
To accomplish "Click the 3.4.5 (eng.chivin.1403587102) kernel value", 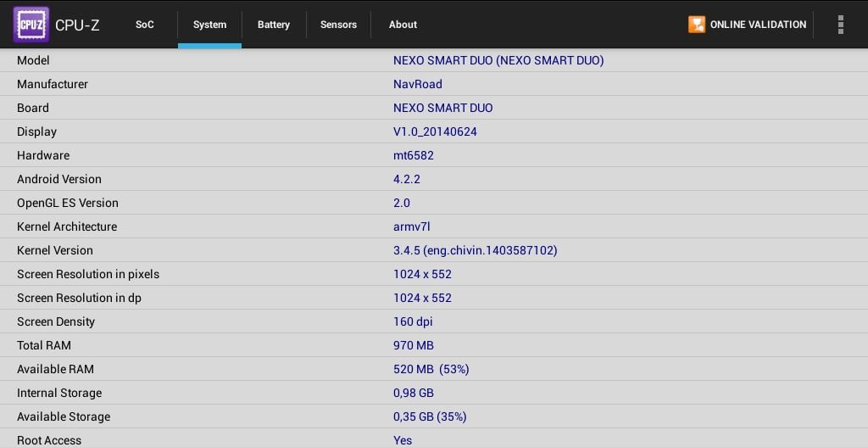I will [x=475, y=250].
